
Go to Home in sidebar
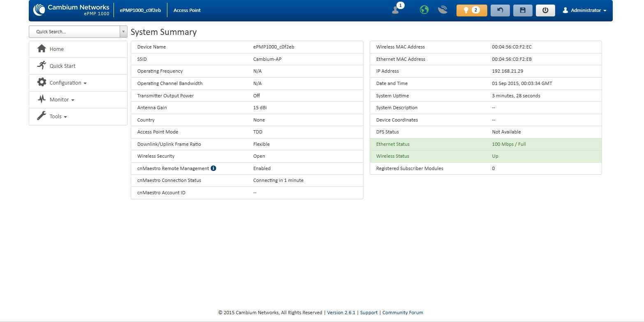coord(78,49)
